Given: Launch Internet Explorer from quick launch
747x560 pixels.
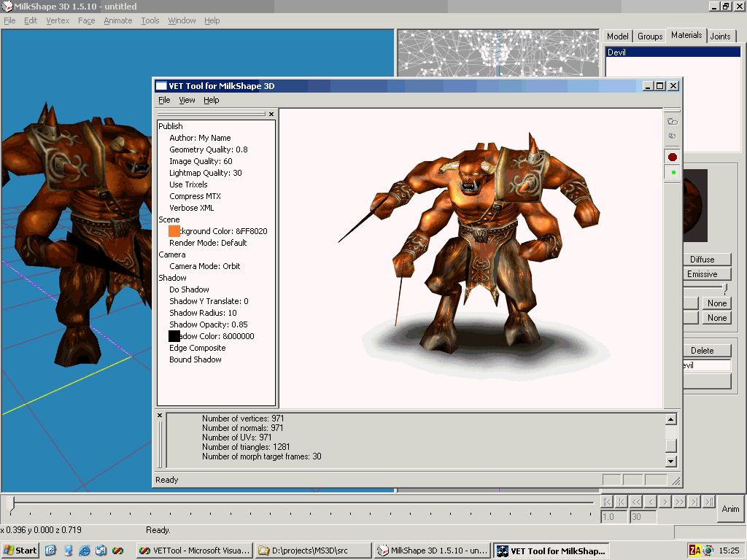Looking at the screenshot, I should [x=85, y=551].
